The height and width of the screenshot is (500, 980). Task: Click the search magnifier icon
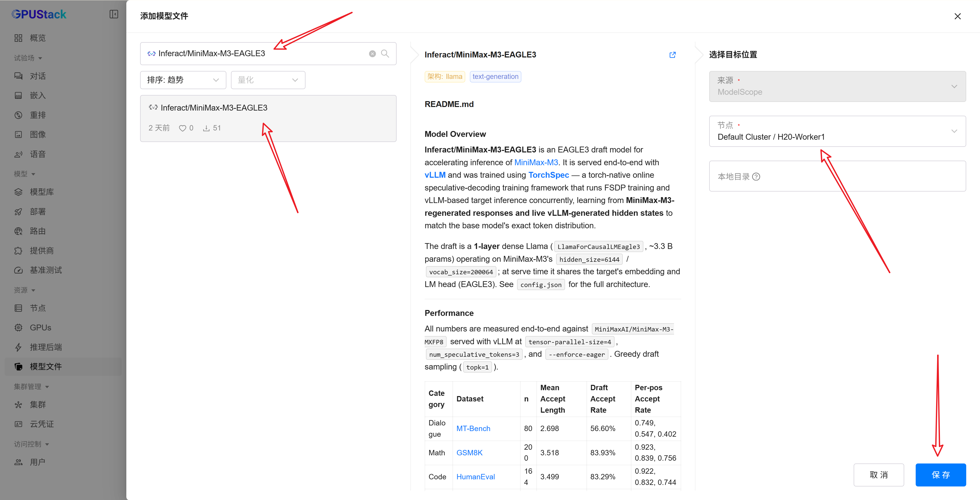pos(385,54)
